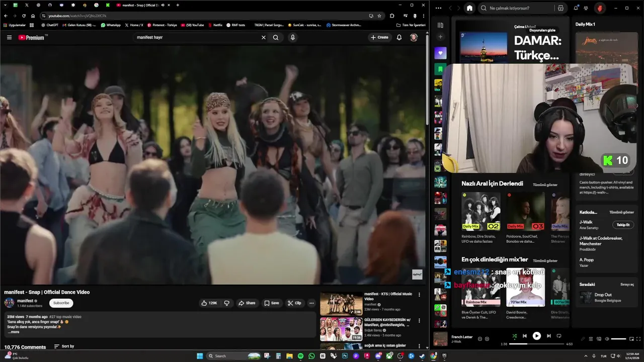The image size is (644, 362).
Task: Open Chrome extensions puzzle icon
Action: pyautogui.click(x=392, y=16)
